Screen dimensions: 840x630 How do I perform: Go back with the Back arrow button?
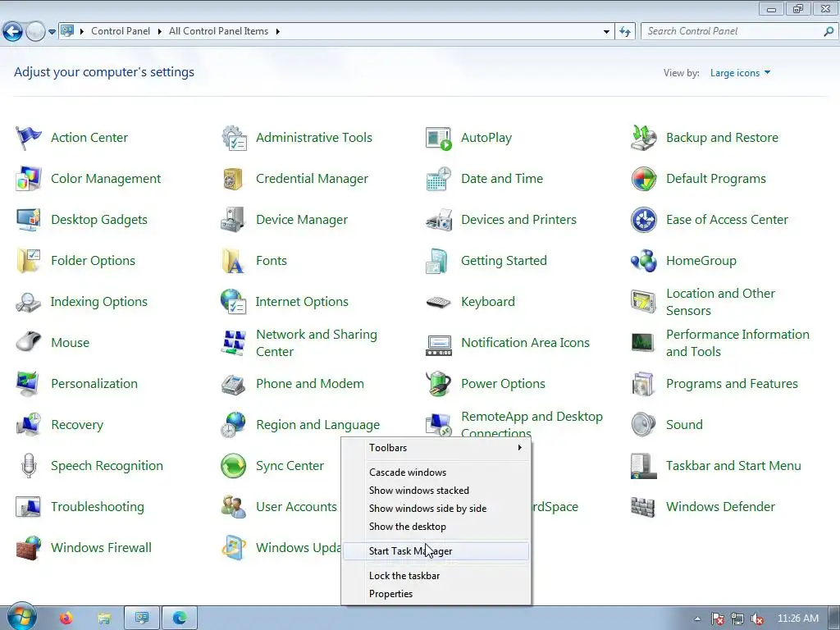(x=13, y=32)
